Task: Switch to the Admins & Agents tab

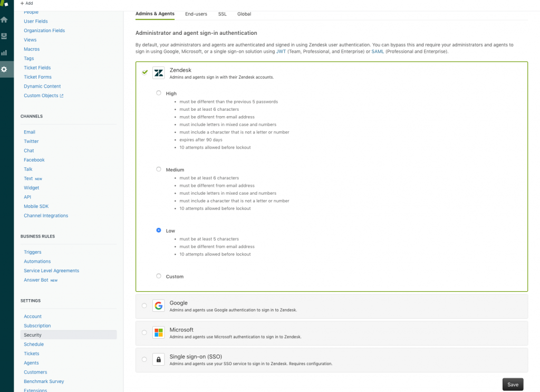Action: click(x=155, y=14)
